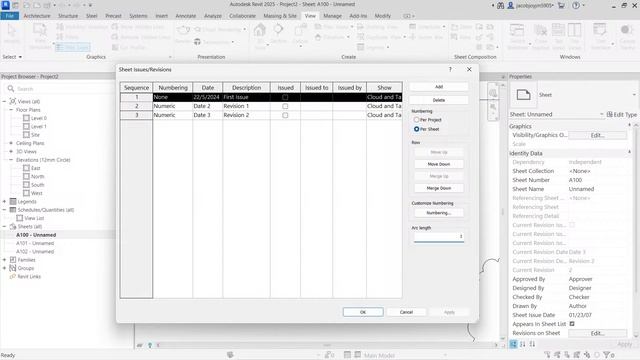The width and height of the screenshot is (640, 360).
Task: Select the Per Sheet numbering option
Action: pos(416,129)
